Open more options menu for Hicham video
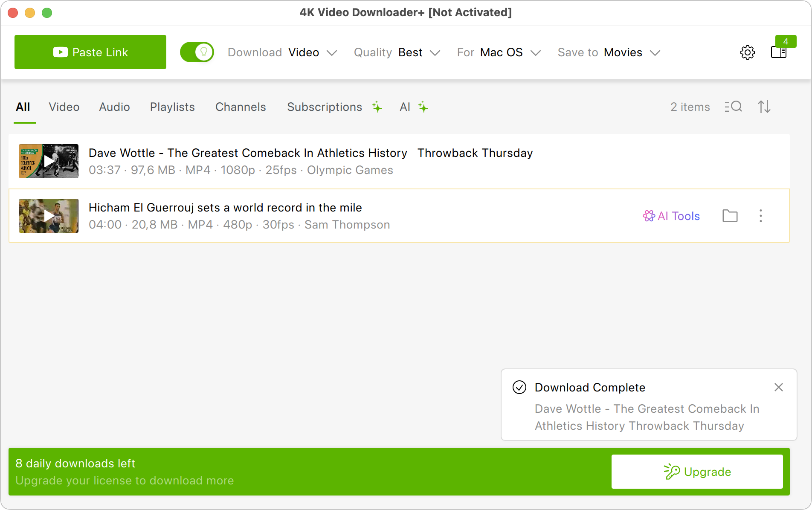This screenshot has height=510, width=812. click(761, 216)
